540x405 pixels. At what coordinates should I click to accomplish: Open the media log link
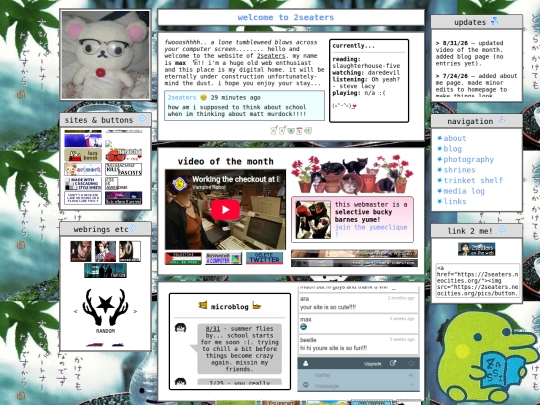click(x=464, y=191)
